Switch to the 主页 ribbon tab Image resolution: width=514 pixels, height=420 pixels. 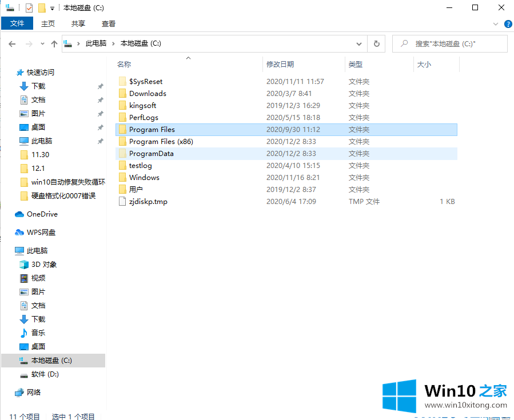[x=48, y=23]
